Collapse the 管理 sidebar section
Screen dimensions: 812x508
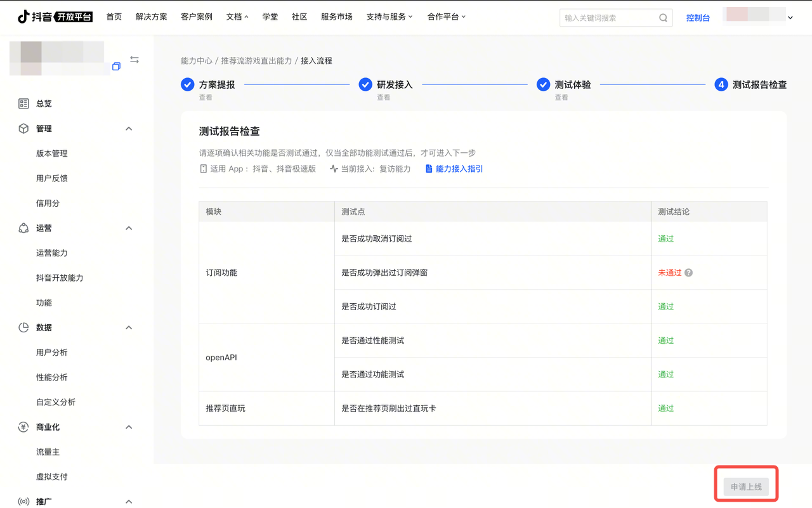coord(129,129)
